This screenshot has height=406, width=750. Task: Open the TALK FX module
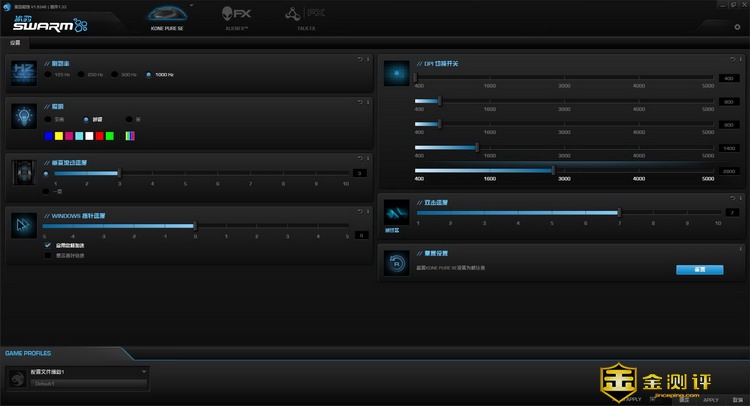click(x=305, y=17)
